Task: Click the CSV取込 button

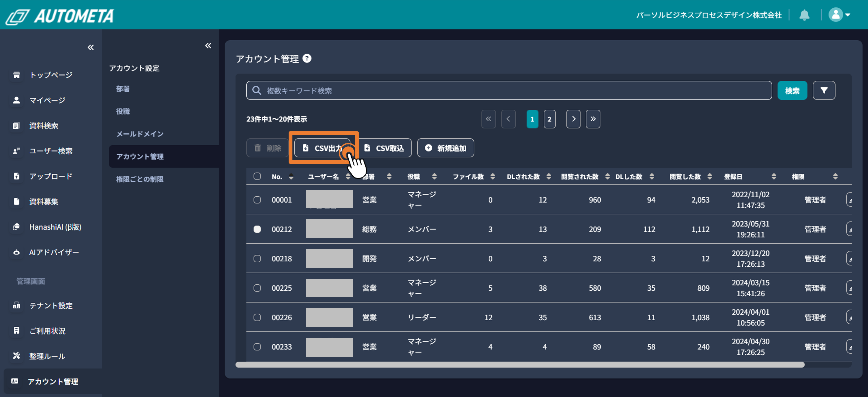Action: click(385, 148)
